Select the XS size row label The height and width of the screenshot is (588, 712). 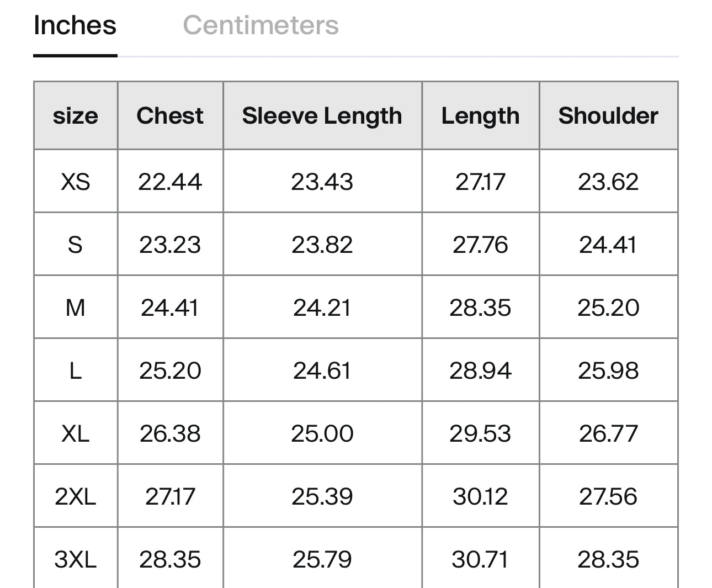(76, 182)
